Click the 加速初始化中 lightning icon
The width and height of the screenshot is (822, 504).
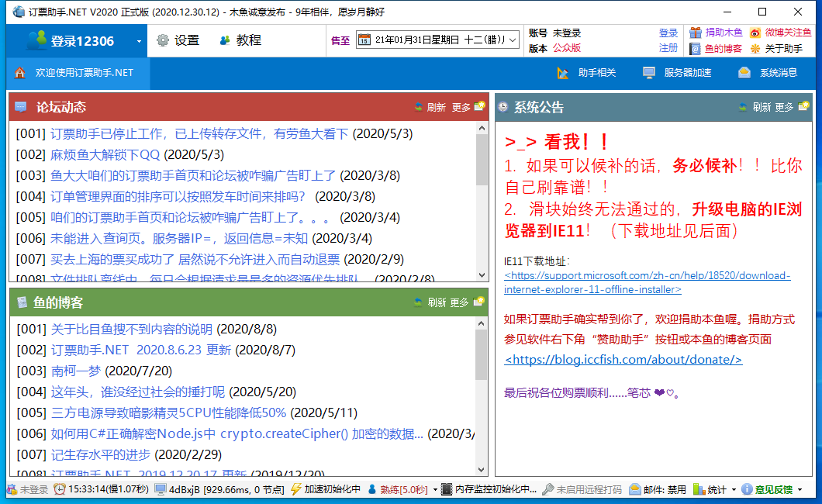tap(296, 489)
